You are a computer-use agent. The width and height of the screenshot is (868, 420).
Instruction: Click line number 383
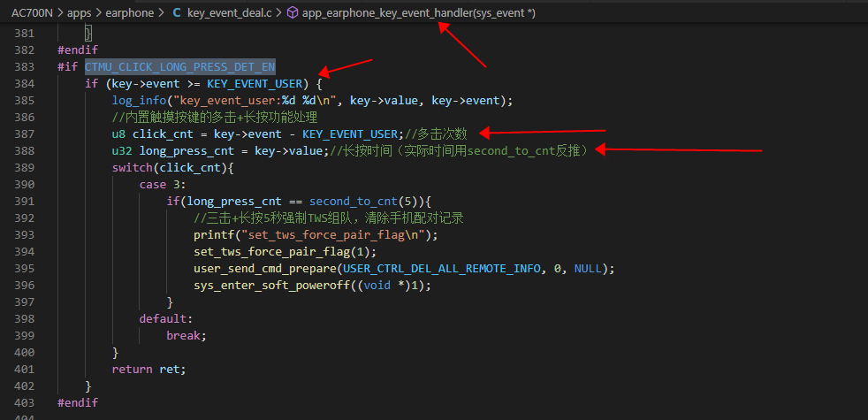[x=25, y=67]
